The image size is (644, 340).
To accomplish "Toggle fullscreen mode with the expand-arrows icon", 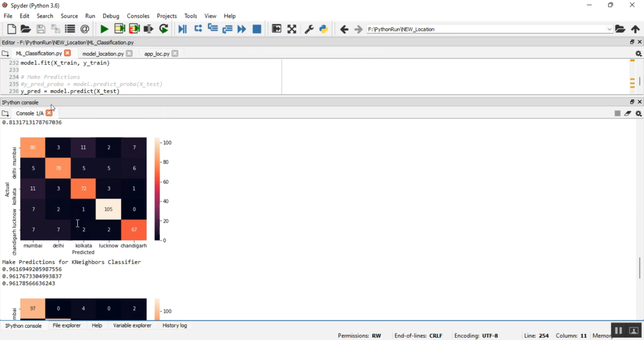I will [292, 29].
